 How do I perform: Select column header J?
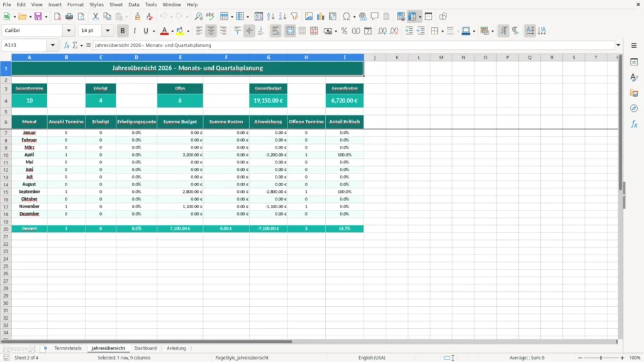pyautogui.click(x=375, y=57)
